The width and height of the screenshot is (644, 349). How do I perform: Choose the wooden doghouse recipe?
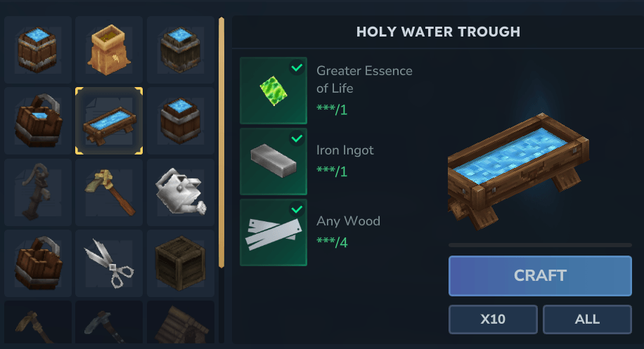coord(181,322)
